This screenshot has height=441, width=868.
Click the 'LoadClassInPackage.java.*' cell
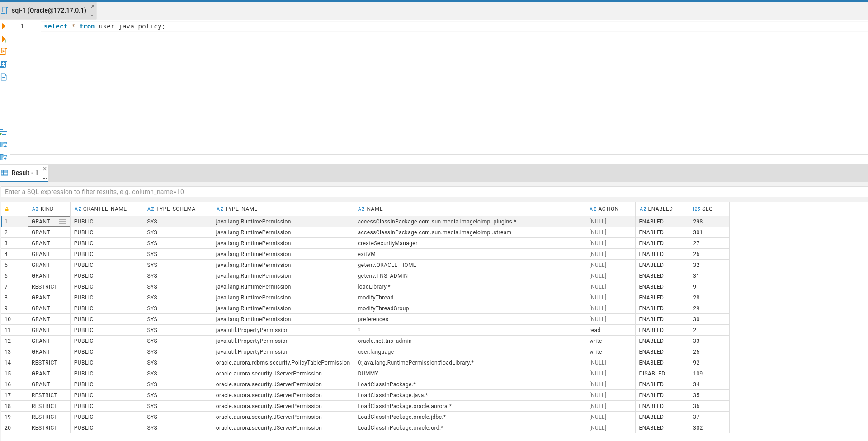[470, 395]
